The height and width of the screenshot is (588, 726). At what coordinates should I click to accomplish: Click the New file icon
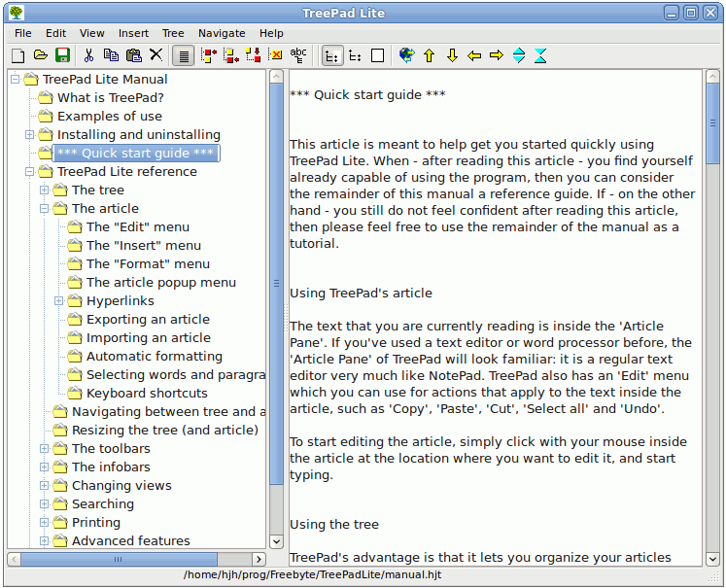click(18, 55)
